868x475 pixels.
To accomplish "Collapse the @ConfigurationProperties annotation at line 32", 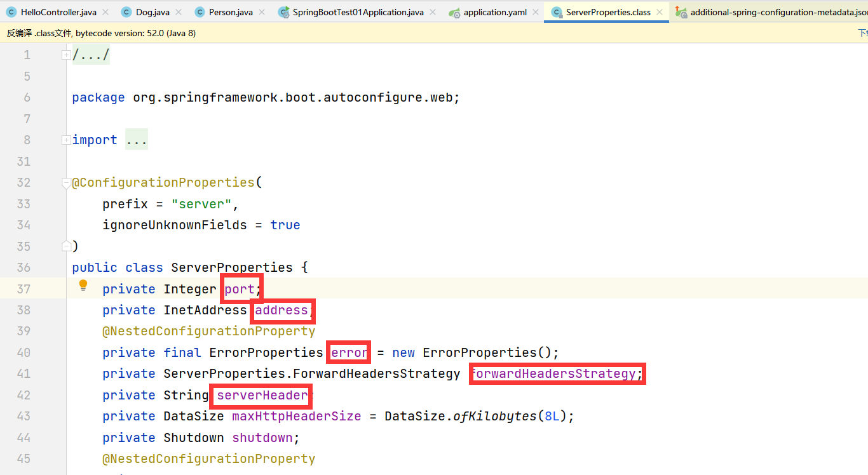I will pyautogui.click(x=66, y=183).
